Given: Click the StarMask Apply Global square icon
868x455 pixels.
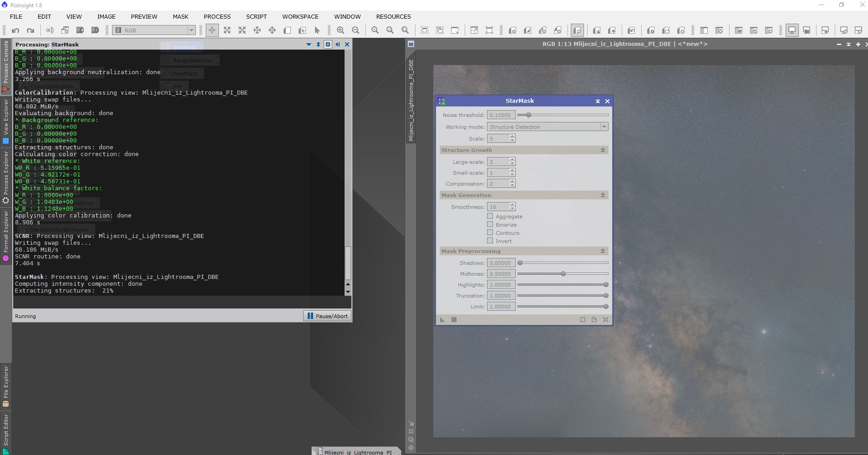Looking at the screenshot, I should coord(454,320).
